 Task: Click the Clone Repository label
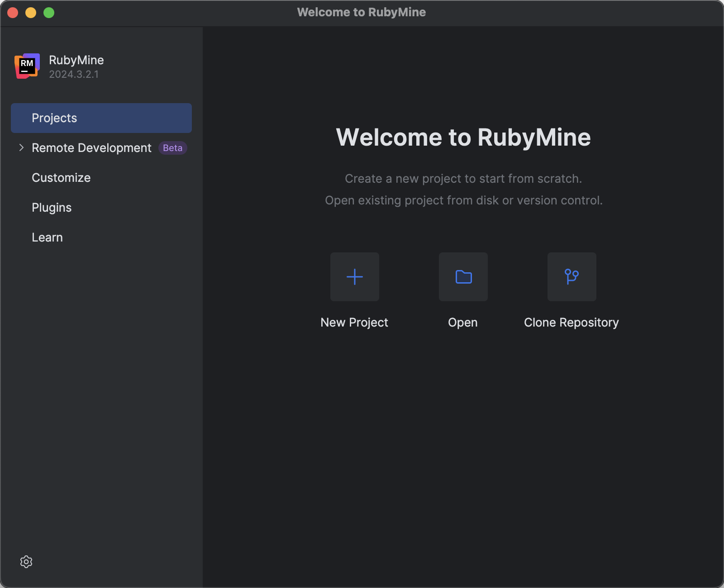(x=572, y=322)
